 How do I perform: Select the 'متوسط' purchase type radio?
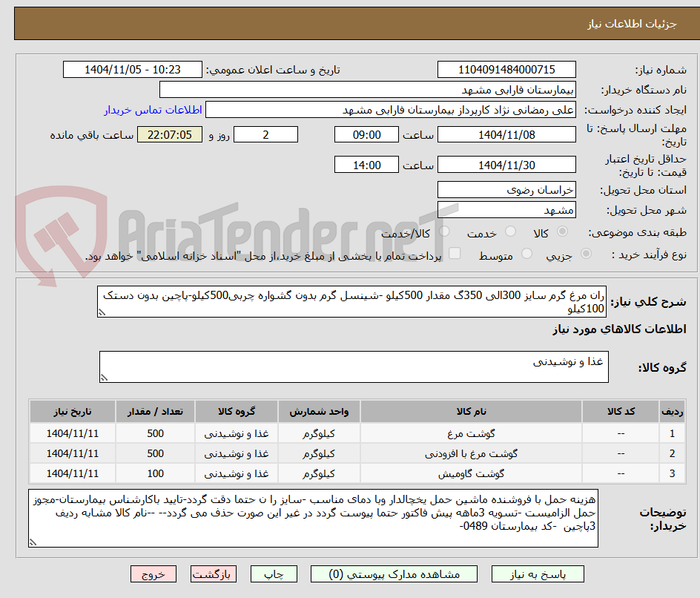(x=526, y=254)
